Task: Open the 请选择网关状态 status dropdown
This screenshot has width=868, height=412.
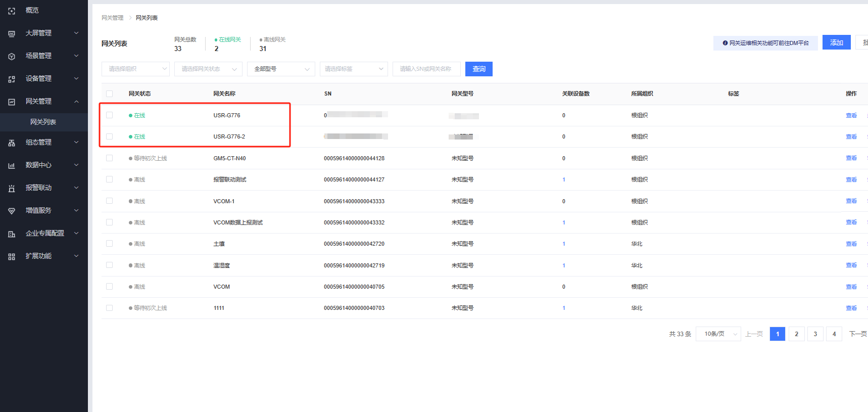Action: [x=208, y=69]
